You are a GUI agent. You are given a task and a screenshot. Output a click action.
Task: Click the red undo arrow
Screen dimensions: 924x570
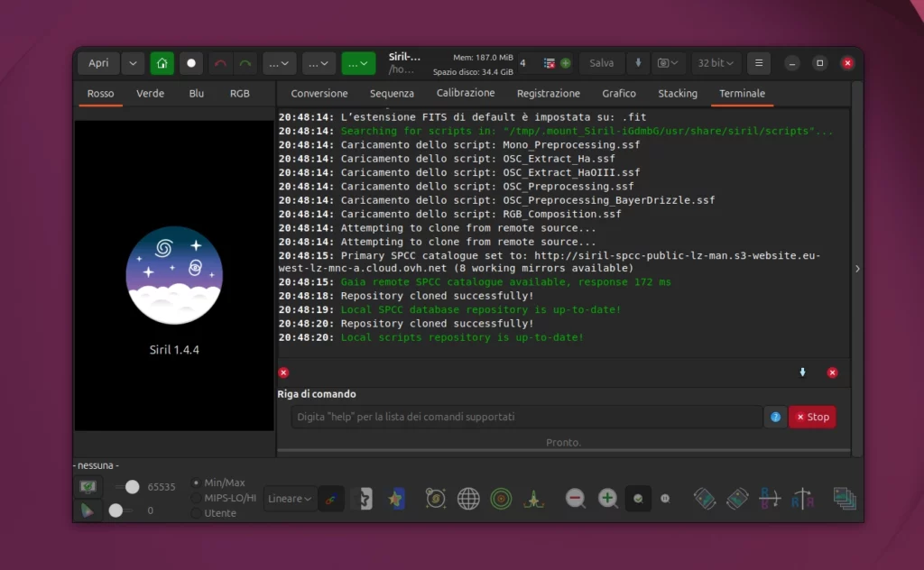(220, 63)
